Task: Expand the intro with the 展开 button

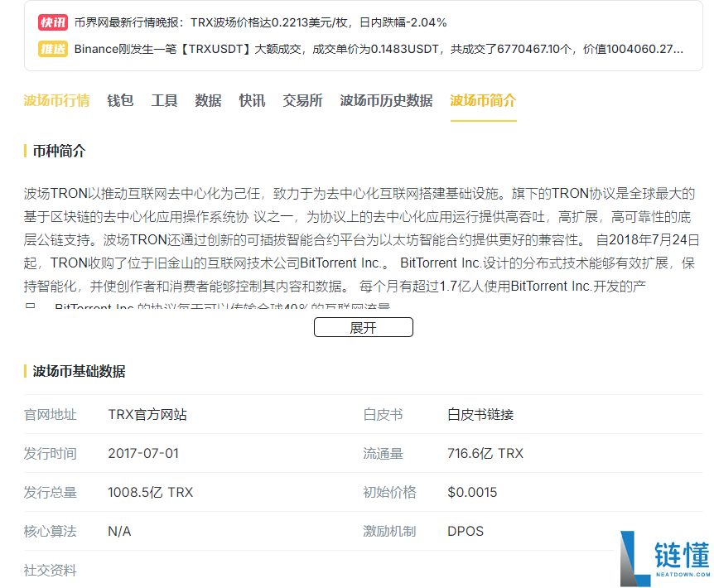Action: click(364, 327)
